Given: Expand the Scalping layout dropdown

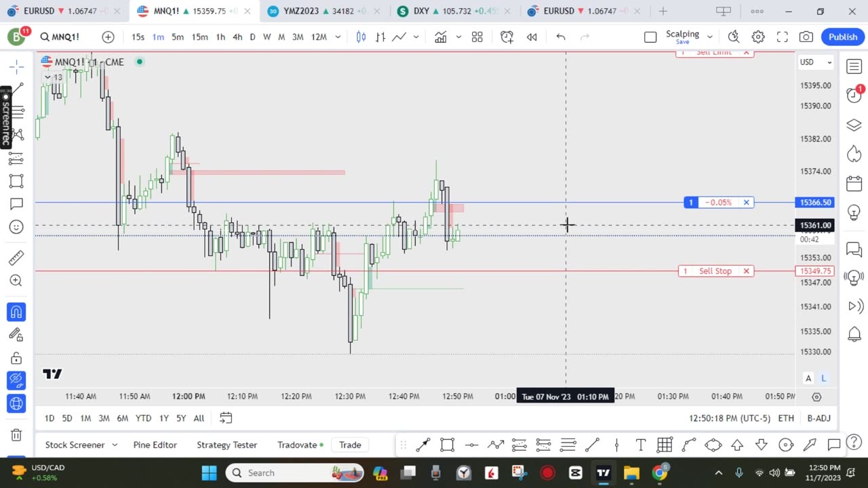Looking at the screenshot, I should tap(710, 37).
